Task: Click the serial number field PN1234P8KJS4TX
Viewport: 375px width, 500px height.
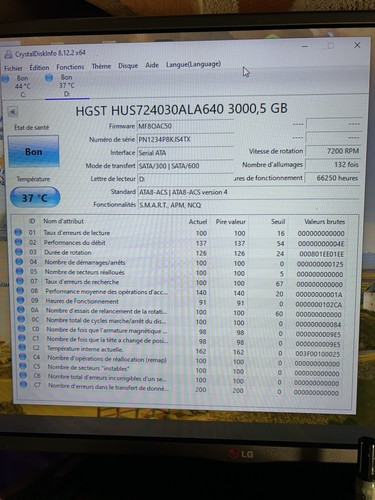Action: tap(185, 139)
